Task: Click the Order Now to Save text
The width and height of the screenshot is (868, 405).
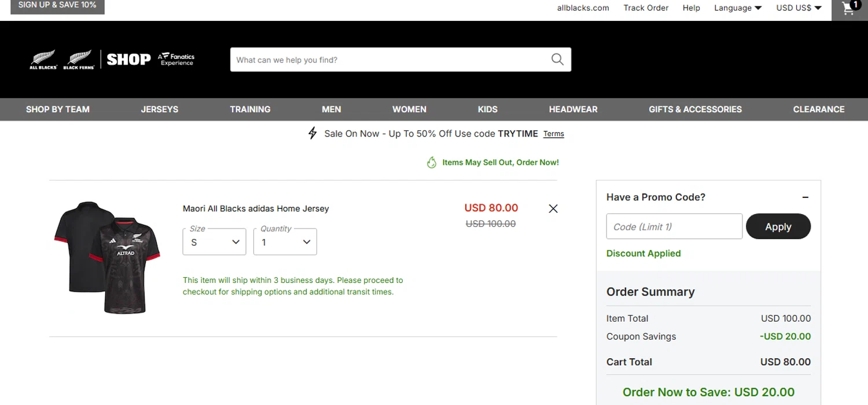Action: pyautogui.click(x=709, y=392)
